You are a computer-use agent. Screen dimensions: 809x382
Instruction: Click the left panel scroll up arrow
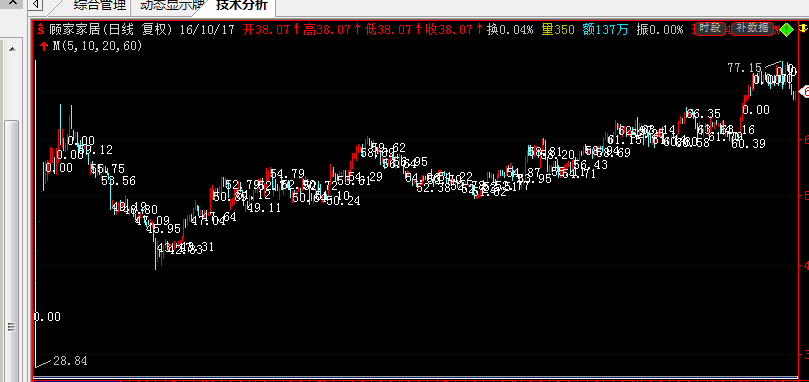point(12,49)
